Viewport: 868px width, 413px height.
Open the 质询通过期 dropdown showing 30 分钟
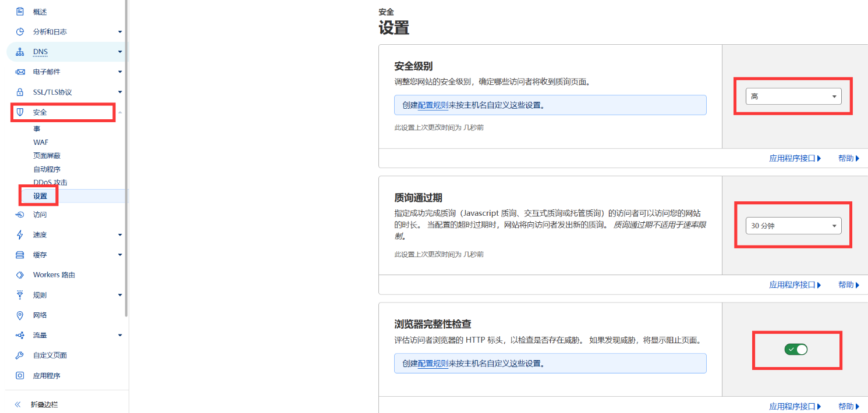click(x=793, y=226)
